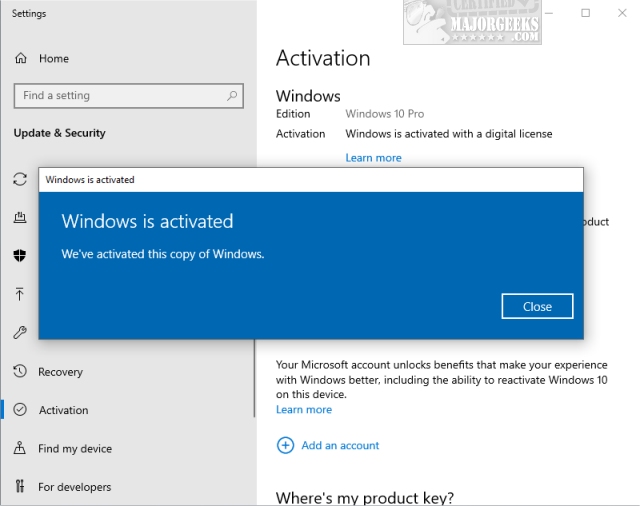The height and width of the screenshot is (506, 640).
Task: Focus the Find a setting search box
Action: pos(129,96)
